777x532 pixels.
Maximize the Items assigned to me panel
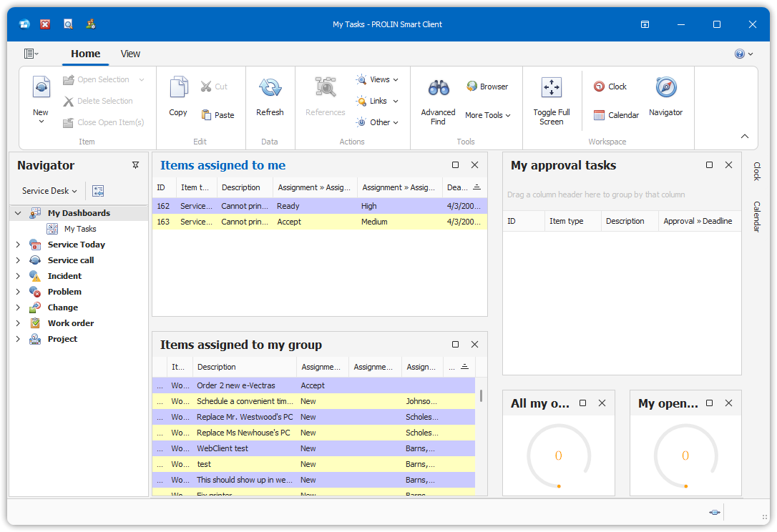click(456, 165)
